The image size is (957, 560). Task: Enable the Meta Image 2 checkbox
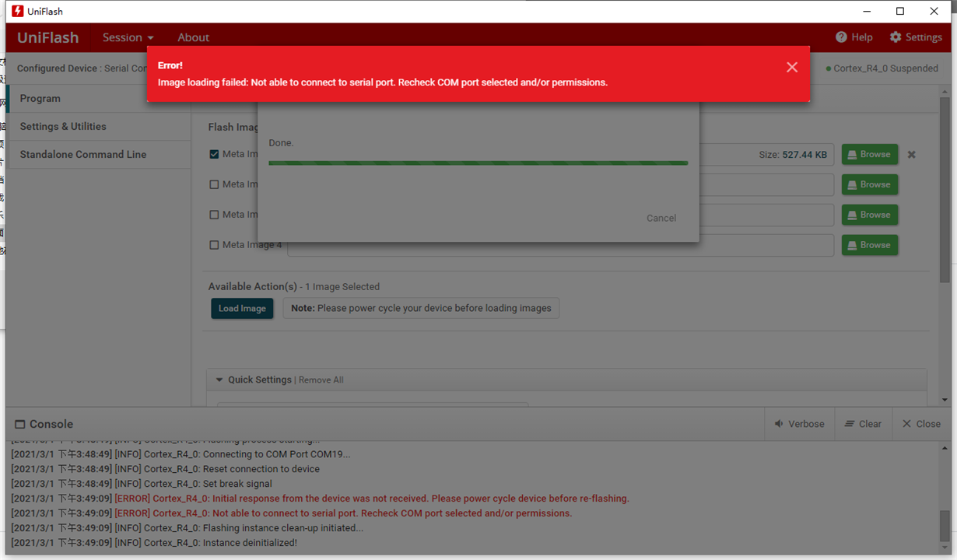tap(214, 184)
